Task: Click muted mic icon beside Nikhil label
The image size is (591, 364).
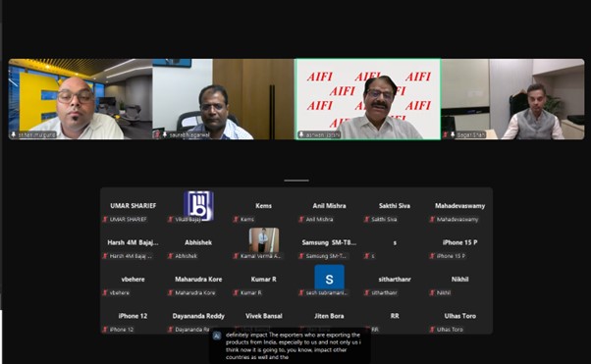Action: [x=432, y=292]
